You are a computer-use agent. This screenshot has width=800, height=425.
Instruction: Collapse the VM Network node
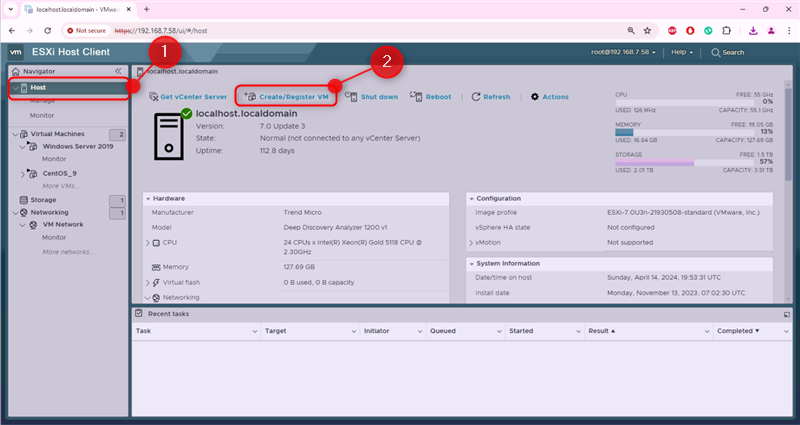pos(22,225)
